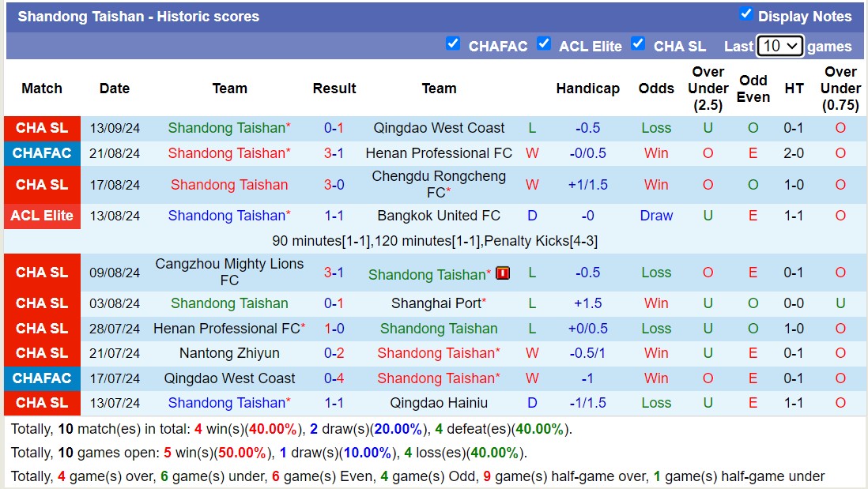Click the Handicap column header
868x489 pixels.
(588, 88)
